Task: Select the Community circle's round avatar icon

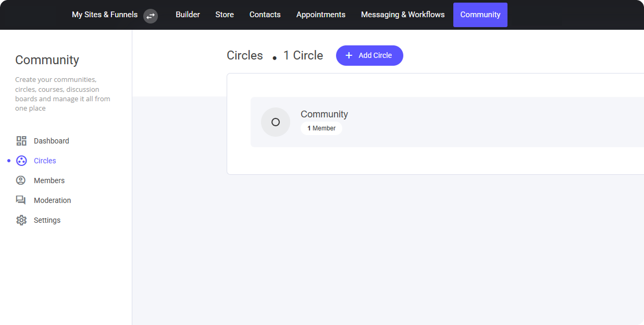Action: 276,122
